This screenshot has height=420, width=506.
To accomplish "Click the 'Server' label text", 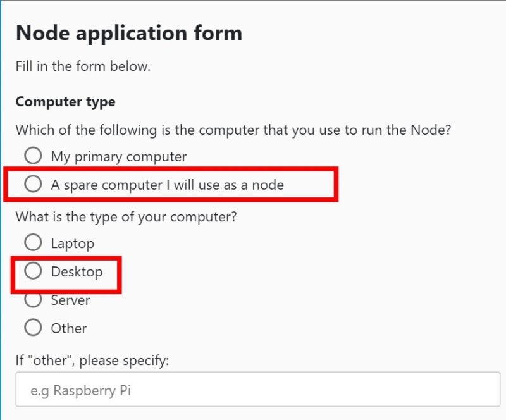I will pyautogui.click(x=70, y=300).
